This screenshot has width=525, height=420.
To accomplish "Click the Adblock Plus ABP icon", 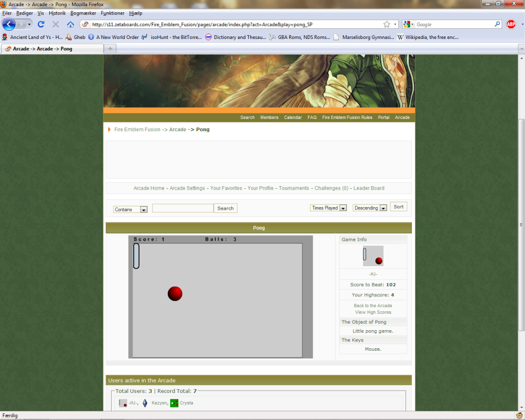I will click(511, 24).
